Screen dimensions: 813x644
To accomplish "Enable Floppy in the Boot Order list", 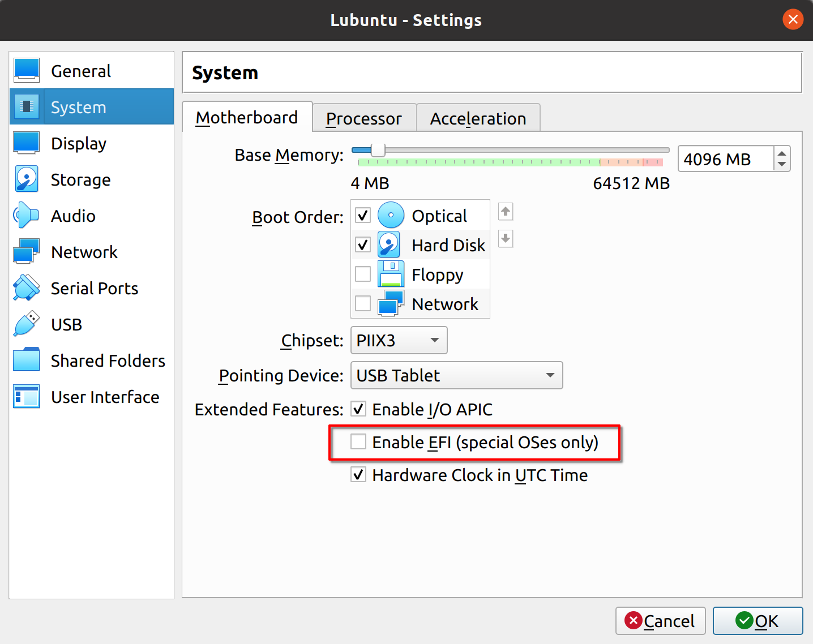I will pos(363,274).
